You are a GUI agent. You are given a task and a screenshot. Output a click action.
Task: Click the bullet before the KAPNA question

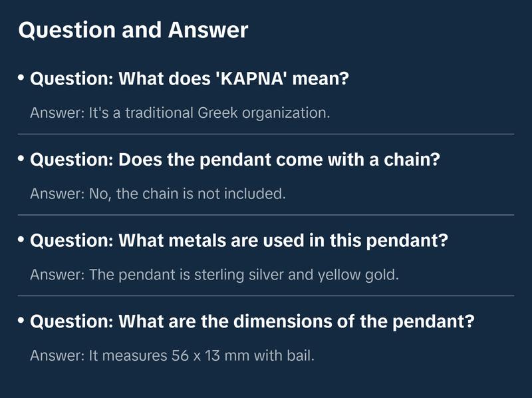click(x=21, y=79)
